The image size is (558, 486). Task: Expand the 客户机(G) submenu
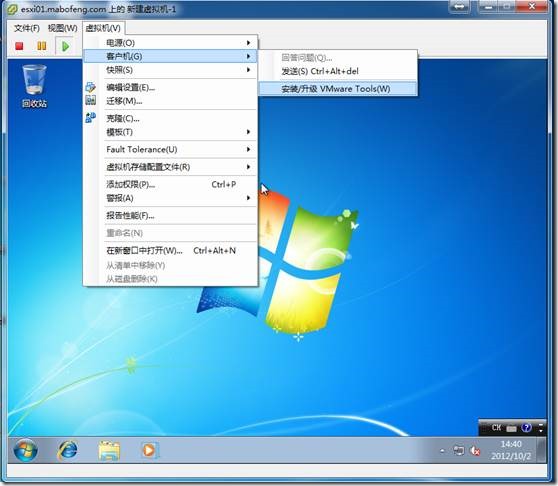[170, 56]
